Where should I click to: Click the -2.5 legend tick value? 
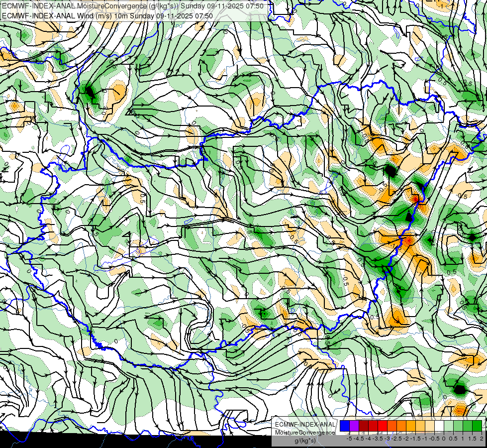pyautogui.click(x=396, y=439)
